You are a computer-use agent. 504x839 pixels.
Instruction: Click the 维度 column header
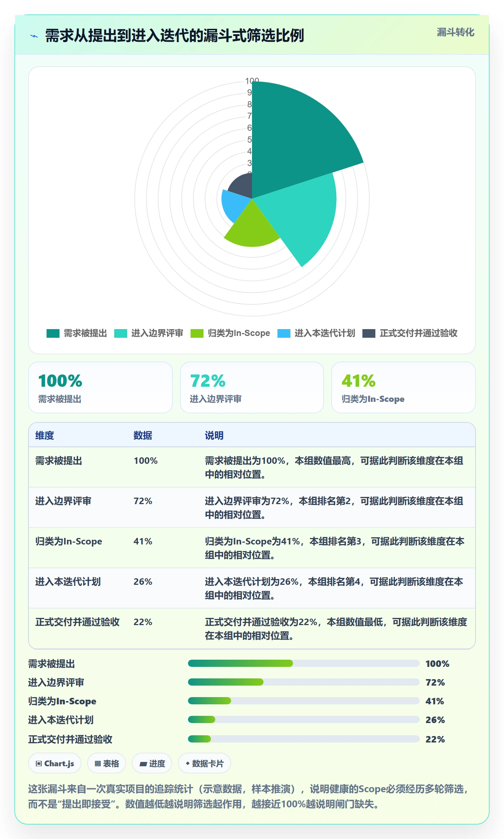tap(45, 435)
